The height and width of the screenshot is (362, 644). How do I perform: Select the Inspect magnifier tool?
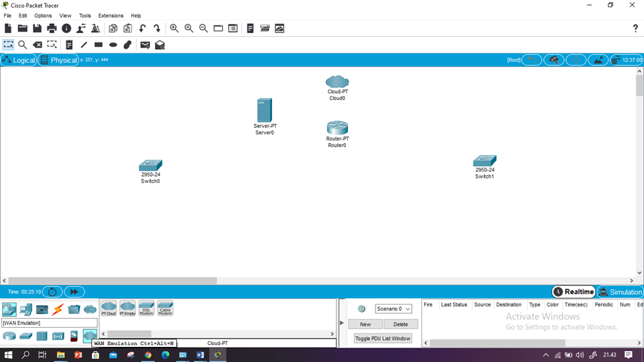coord(23,44)
